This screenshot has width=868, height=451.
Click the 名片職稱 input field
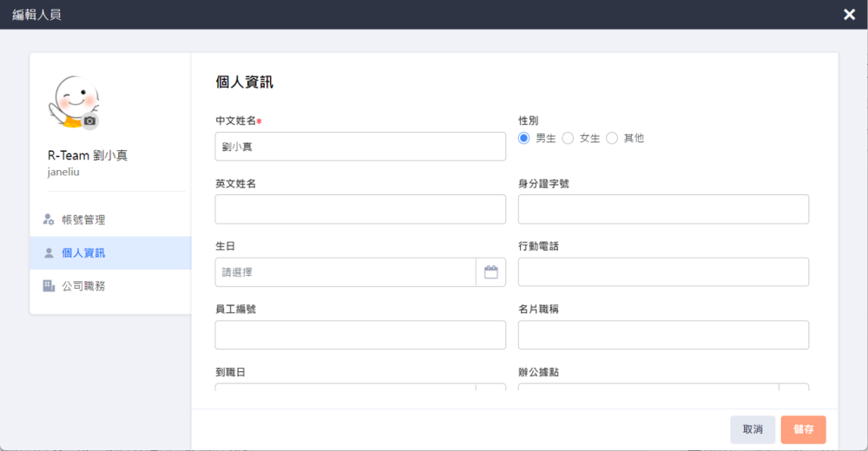663,335
